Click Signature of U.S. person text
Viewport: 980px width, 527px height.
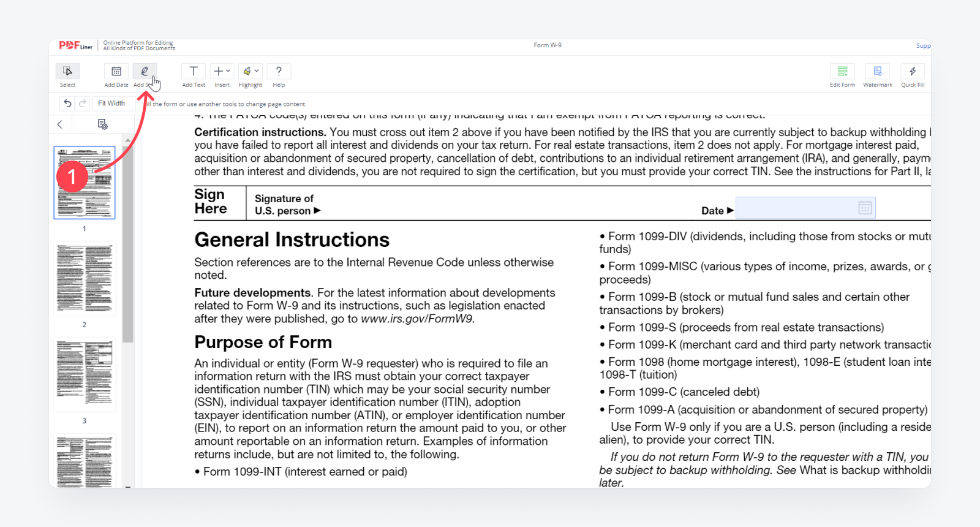coord(287,205)
